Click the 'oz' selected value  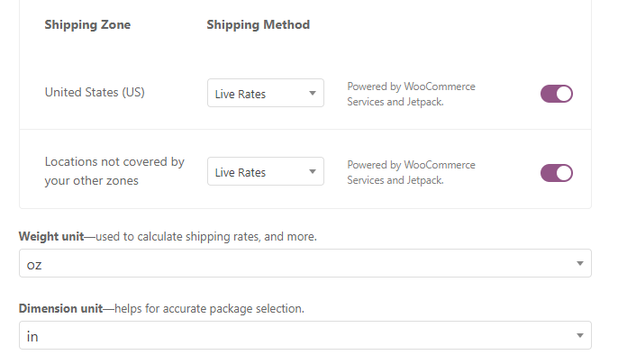(x=35, y=263)
